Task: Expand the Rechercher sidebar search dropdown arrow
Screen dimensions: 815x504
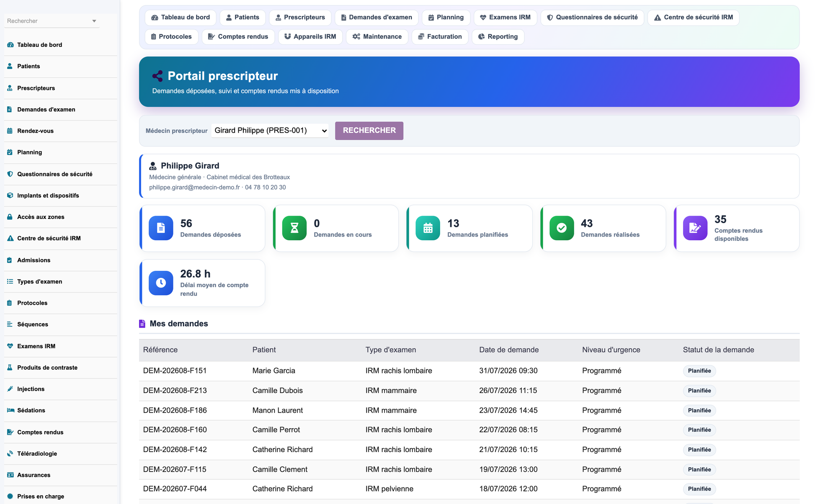Action: pyautogui.click(x=94, y=21)
